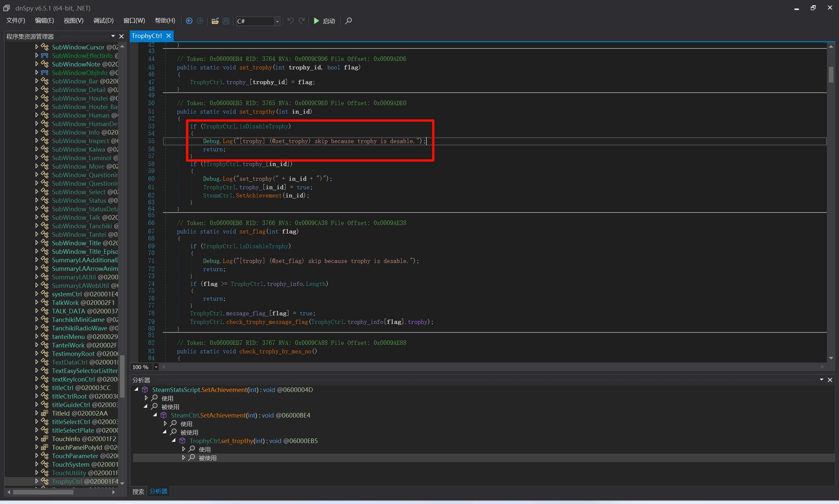
Task: Click the search magnifier toolbar icon
Action: 348,21
